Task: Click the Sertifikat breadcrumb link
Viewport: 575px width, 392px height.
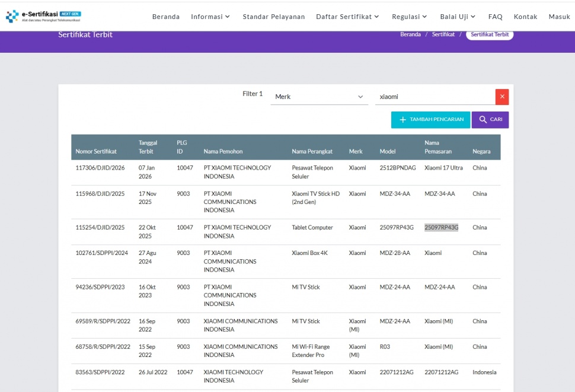Action: click(x=443, y=34)
